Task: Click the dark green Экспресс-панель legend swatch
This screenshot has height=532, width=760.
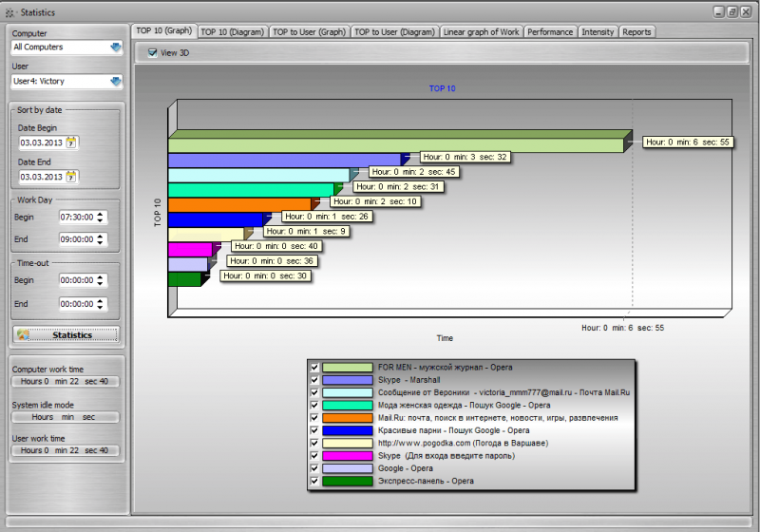Action: point(348,481)
